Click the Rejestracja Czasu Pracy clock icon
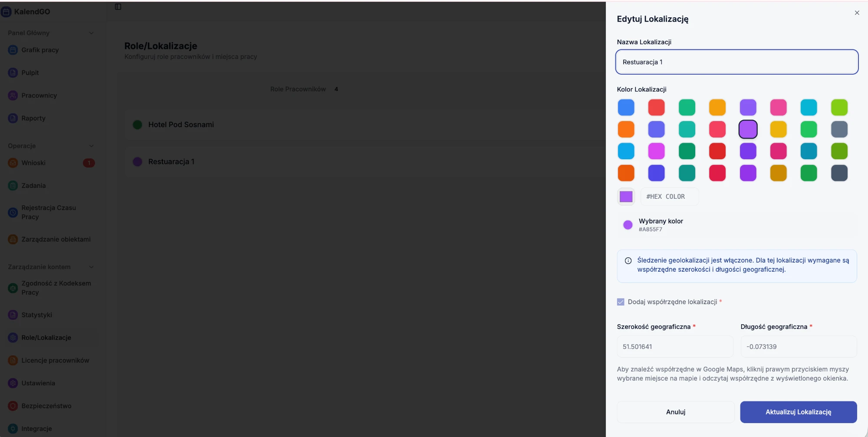Image resolution: width=868 pixels, height=437 pixels. tap(13, 212)
